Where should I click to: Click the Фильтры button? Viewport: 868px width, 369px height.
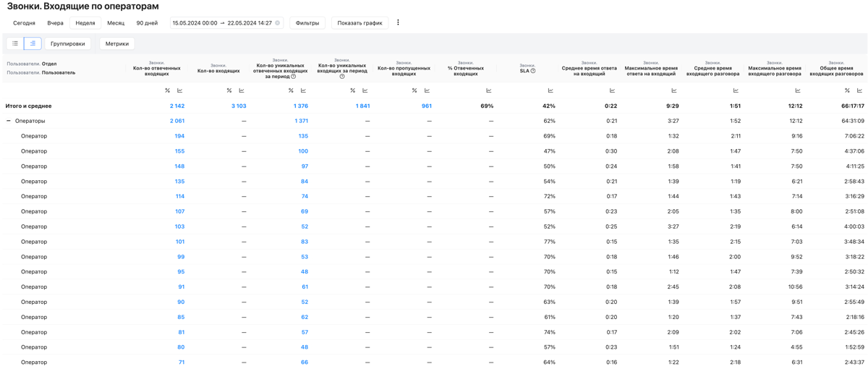pos(307,23)
